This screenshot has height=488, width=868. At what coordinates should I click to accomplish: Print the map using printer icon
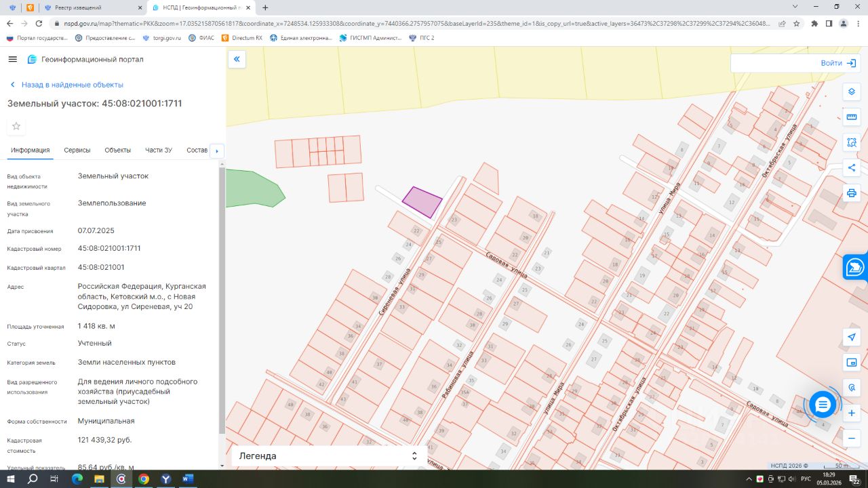point(852,192)
